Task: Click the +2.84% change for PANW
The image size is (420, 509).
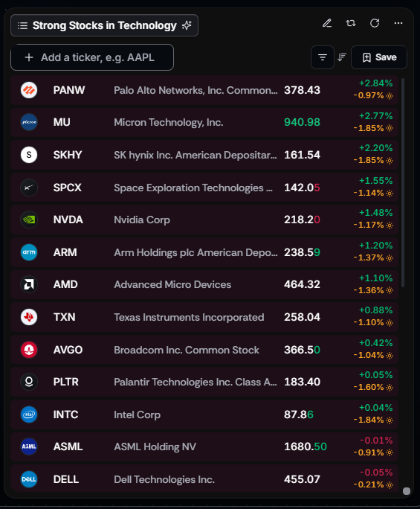Action: click(x=376, y=83)
